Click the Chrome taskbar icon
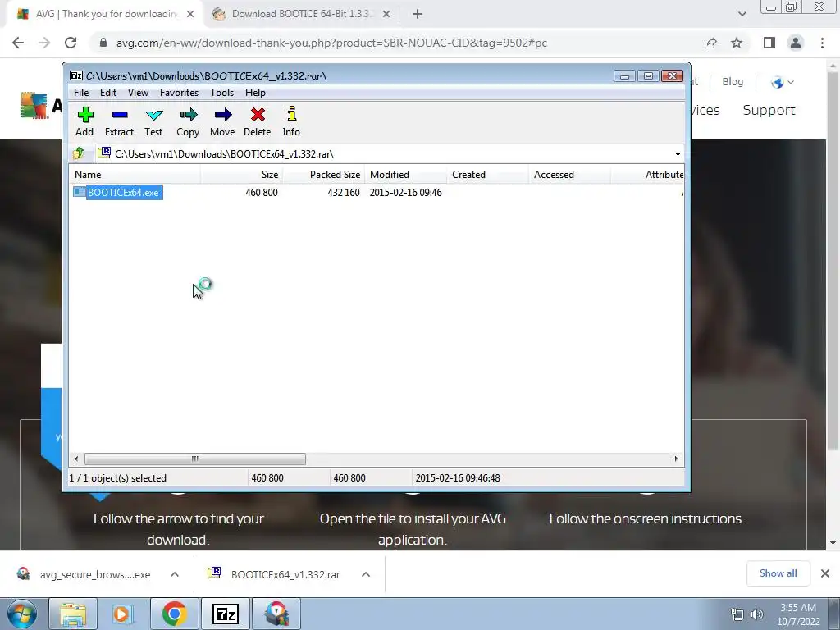The width and height of the screenshot is (840, 630). (174, 614)
